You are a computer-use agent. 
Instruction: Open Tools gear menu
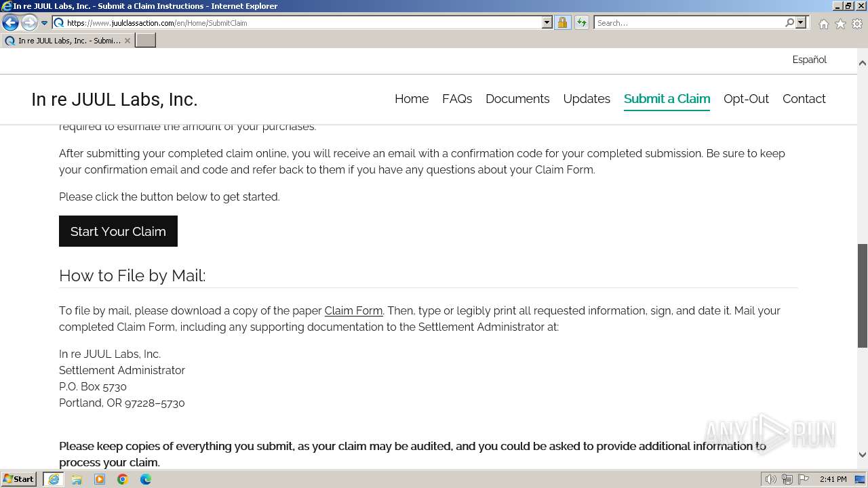tap(857, 24)
